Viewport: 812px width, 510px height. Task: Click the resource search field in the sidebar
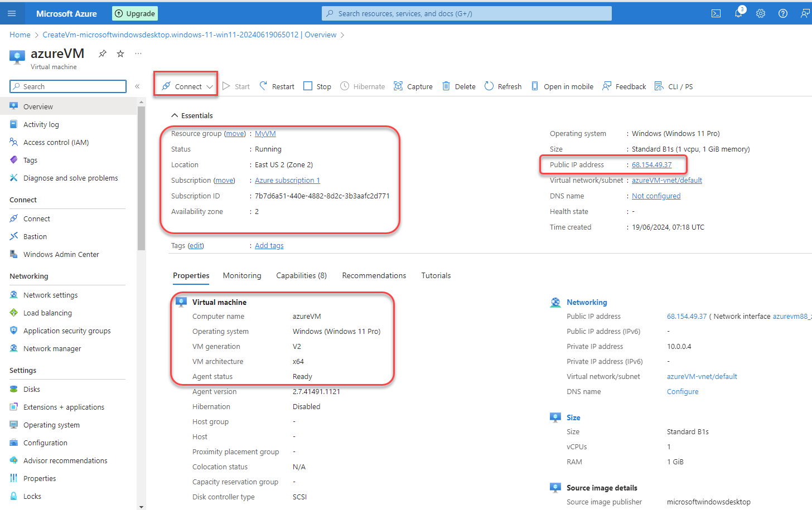67,86
